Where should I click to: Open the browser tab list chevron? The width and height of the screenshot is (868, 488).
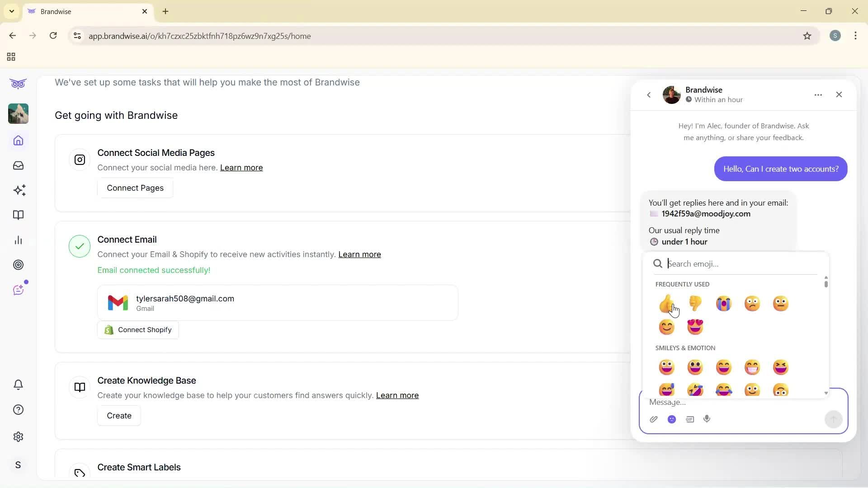point(11,11)
